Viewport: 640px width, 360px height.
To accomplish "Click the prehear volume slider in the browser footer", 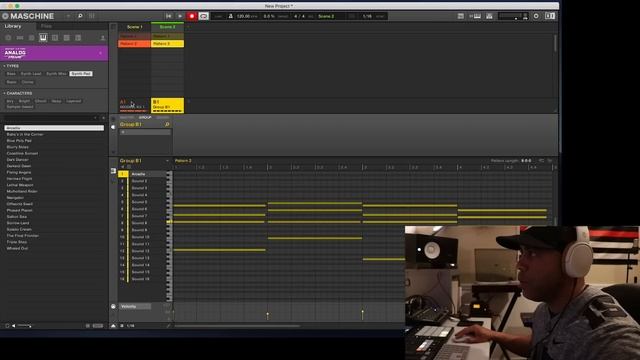I will pos(24,326).
